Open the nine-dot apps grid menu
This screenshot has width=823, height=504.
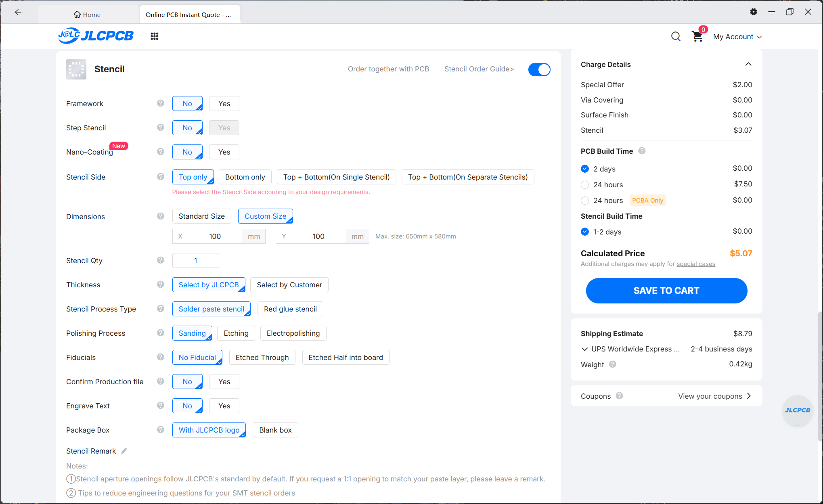coord(154,36)
